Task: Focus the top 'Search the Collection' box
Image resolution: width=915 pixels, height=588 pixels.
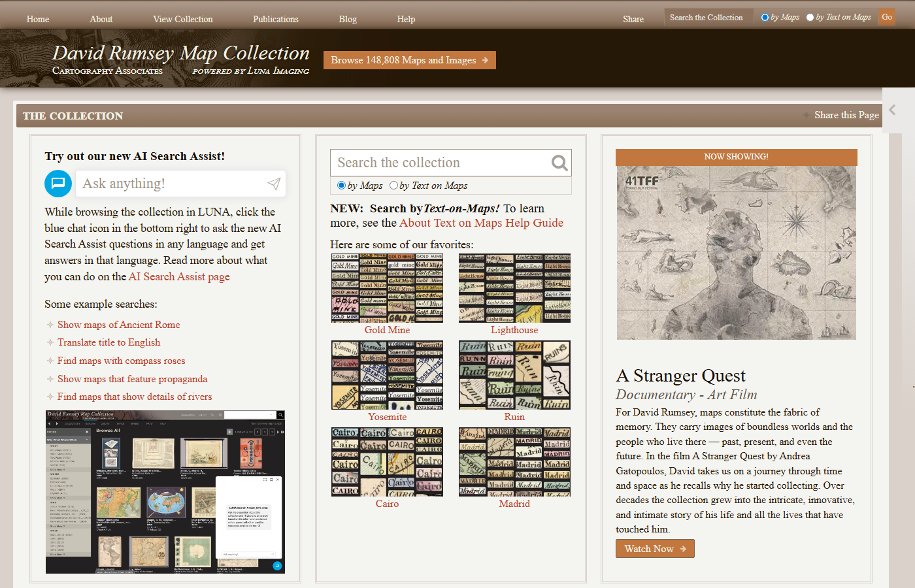Action: [708, 18]
